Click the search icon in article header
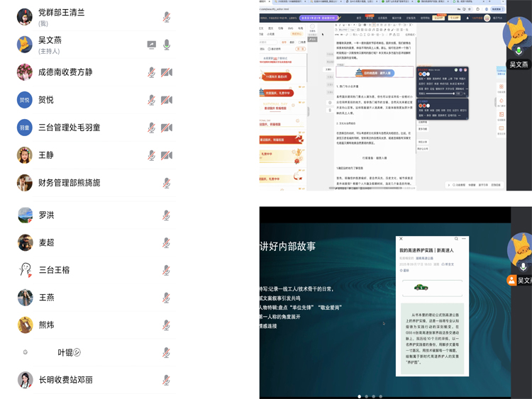This screenshot has width=532, height=399. pyautogui.click(x=456, y=239)
